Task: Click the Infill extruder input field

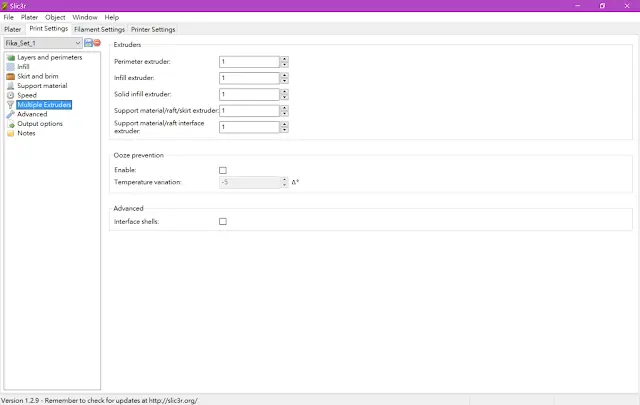Action: 249,78
